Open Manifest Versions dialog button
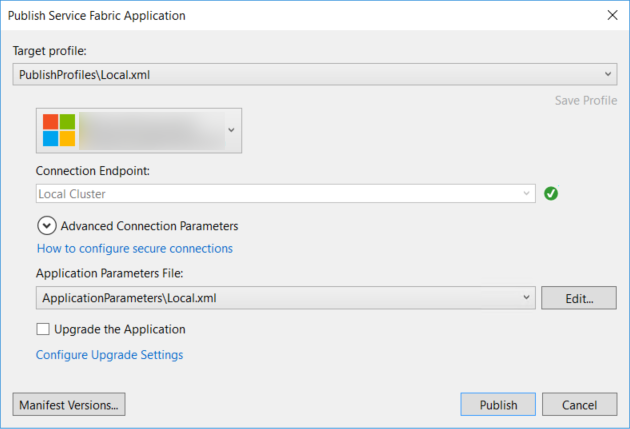The image size is (630, 429). [69, 405]
